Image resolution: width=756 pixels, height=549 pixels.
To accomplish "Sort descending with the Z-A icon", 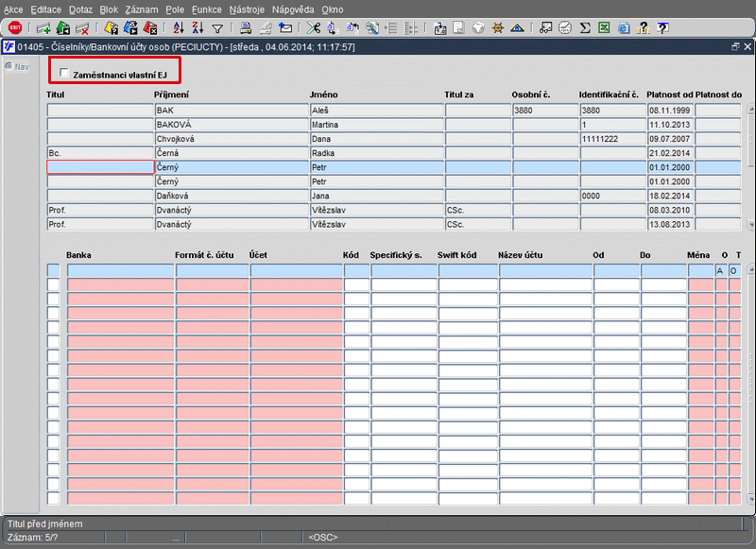I will pos(198,28).
